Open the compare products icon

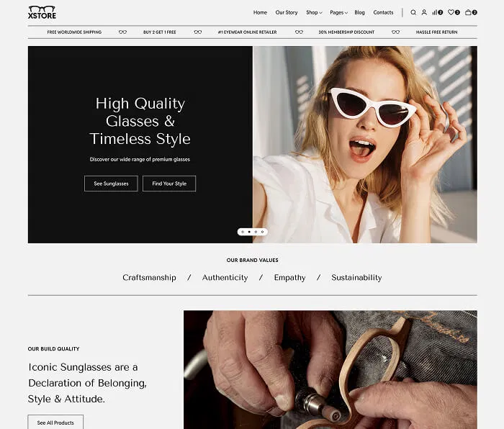coord(436,12)
